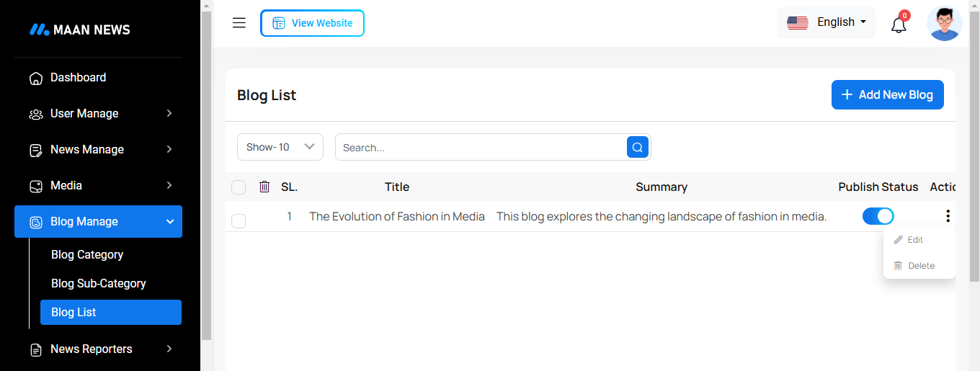Toggle the Publish Status switch off
This screenshot has height=371, width=980.
878,216
